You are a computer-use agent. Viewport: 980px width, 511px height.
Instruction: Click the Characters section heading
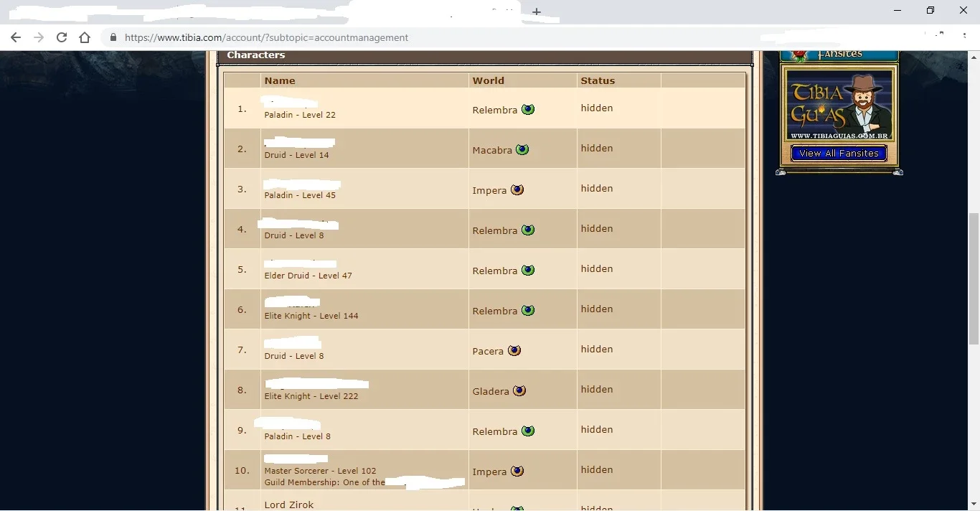pos(256,55)
